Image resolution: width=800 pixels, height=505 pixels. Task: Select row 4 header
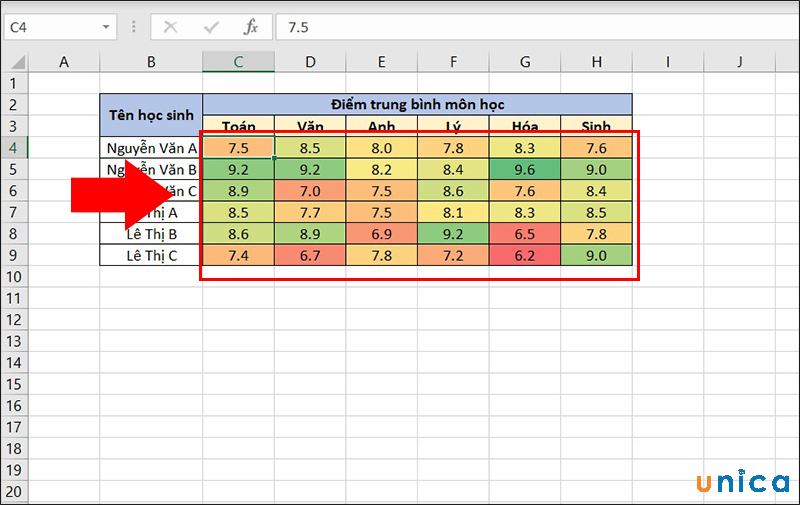(13, 148)
